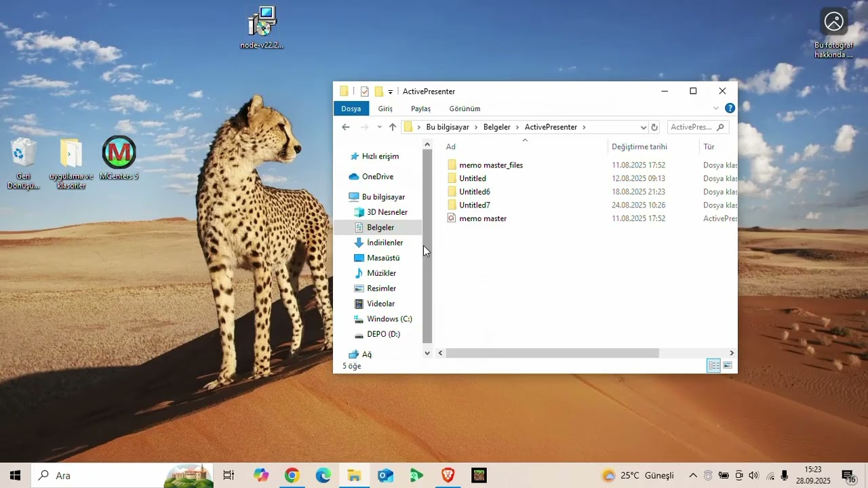Open the Geri Dönüşüm recycle bin icon
868x488 pixels.
click(x=23, y=163)
